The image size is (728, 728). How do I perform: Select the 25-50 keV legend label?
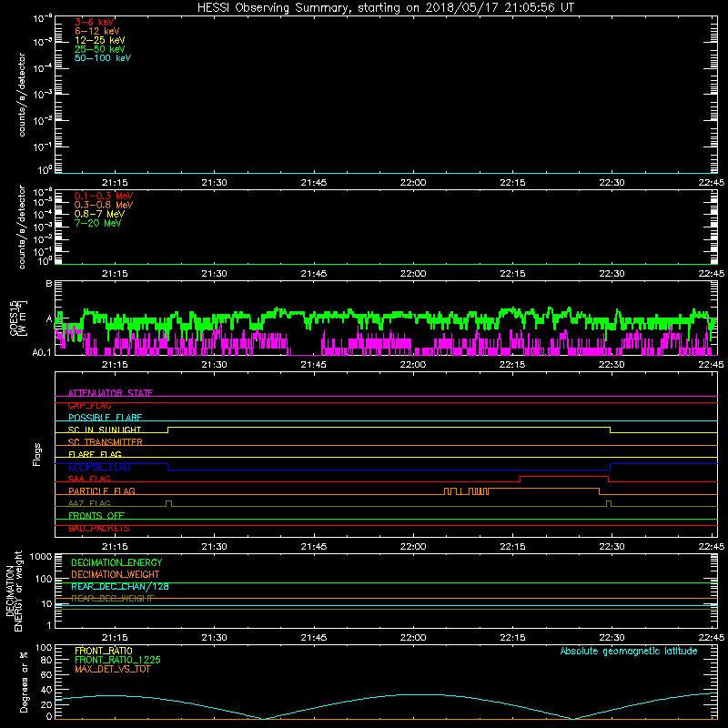100,49
